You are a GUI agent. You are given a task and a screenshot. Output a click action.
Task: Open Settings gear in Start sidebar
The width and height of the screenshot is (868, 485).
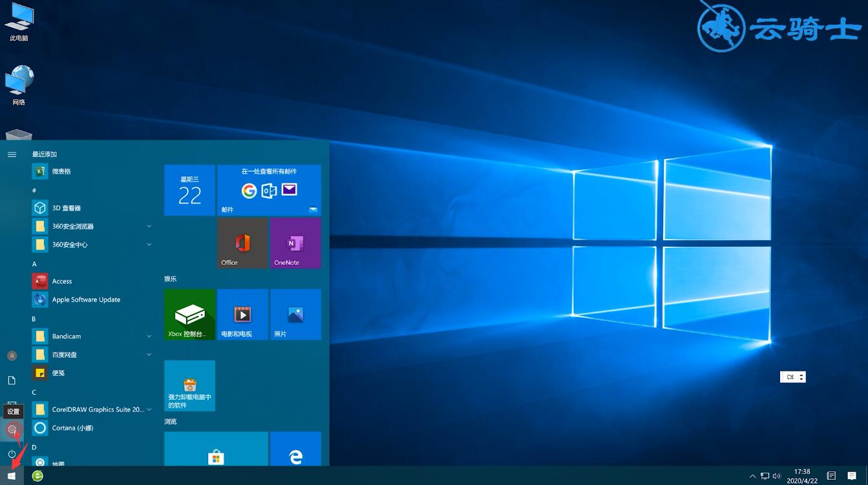[x=12, y=429]
